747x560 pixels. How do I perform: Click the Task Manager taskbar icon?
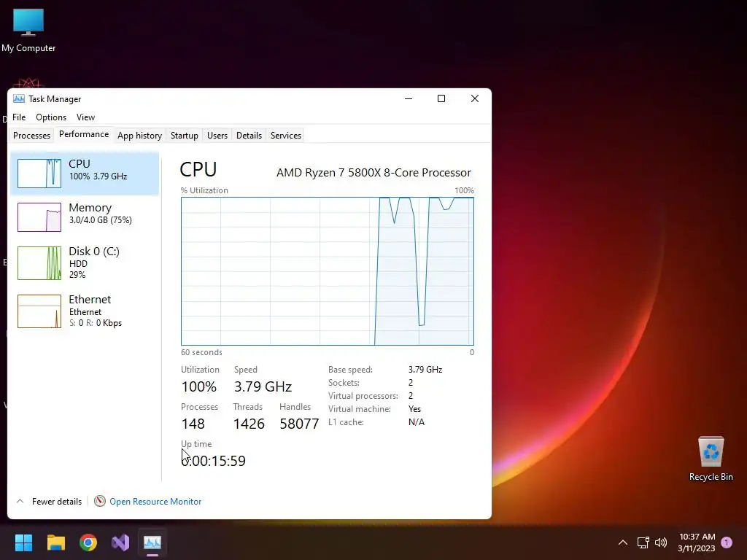152,542
